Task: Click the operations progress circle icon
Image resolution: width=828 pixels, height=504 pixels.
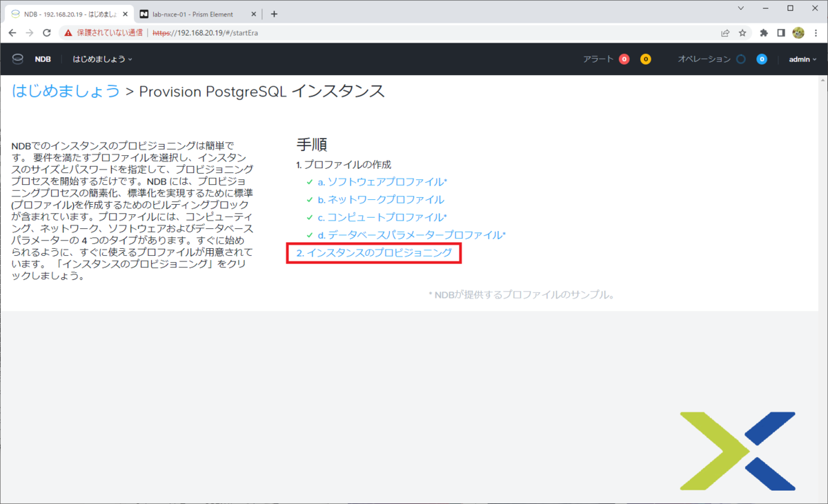Action: tap(740, 59)
